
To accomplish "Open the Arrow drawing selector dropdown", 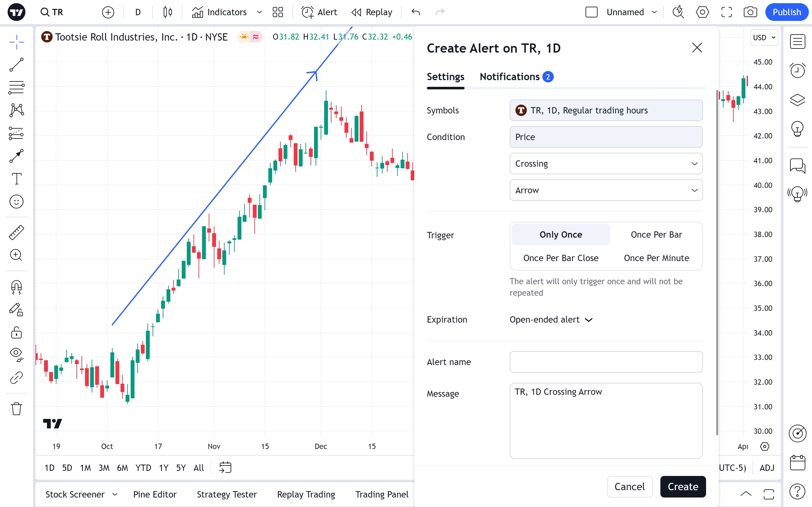I will pos(606,190).
